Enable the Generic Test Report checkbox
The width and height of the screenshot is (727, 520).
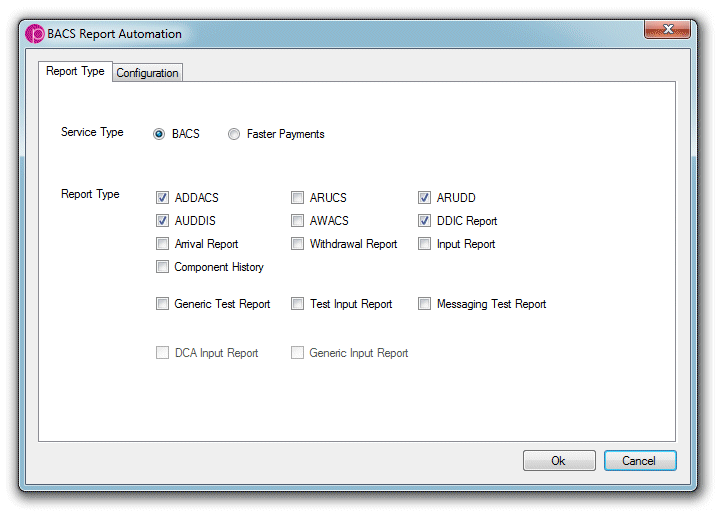tap(162, 304)
